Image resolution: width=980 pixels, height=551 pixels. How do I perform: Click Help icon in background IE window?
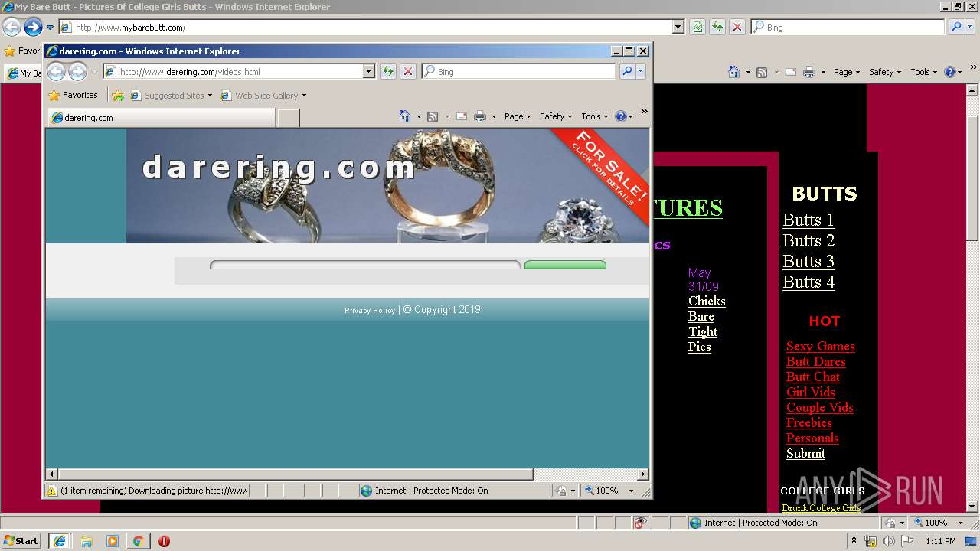point(949,72)
